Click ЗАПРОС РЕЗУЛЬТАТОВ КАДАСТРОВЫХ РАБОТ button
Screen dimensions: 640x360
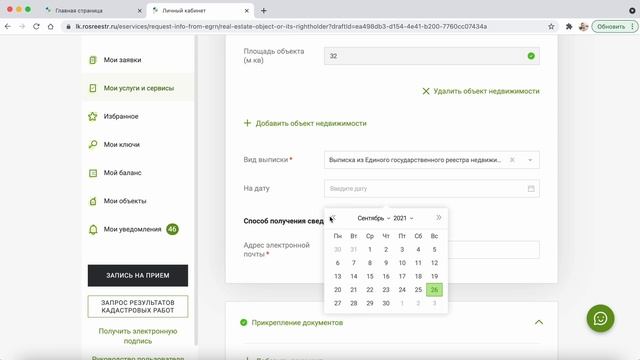[138, 307]
